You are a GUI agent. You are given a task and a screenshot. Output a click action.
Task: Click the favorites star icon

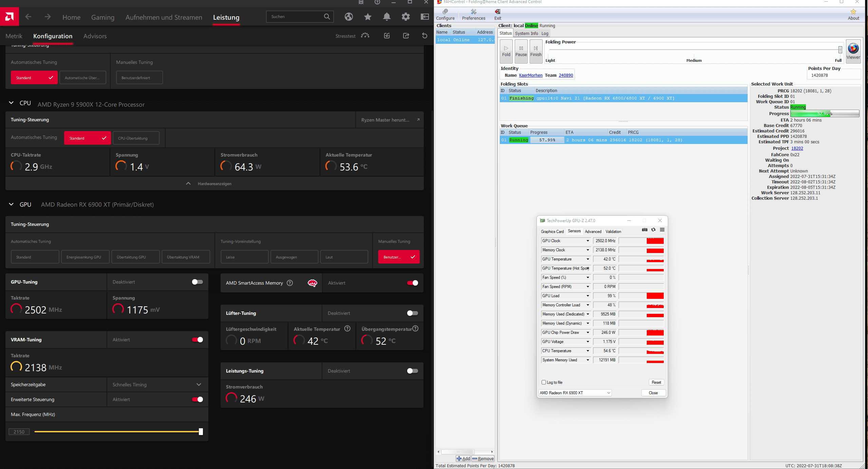pyautogui.click(x=367, y=17)
